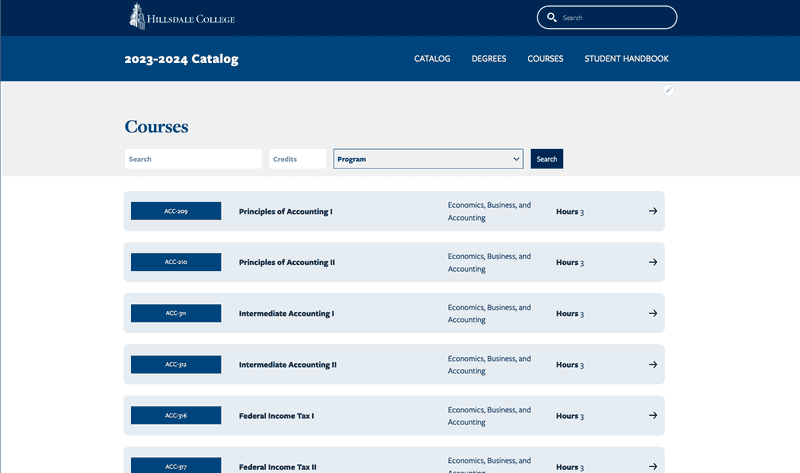The height and width of the screenshot is (473, 800).
Task: Click the Credits input field
Action: coord(297,159)
